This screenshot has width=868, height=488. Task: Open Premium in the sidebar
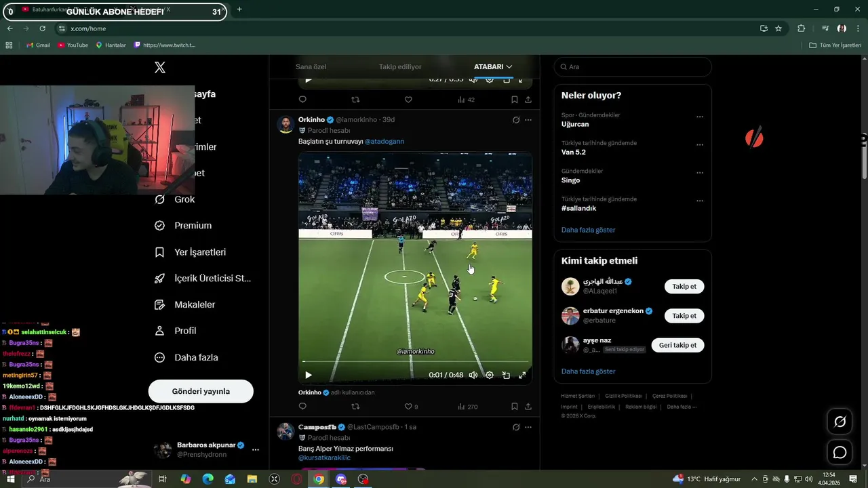[183, 226]
